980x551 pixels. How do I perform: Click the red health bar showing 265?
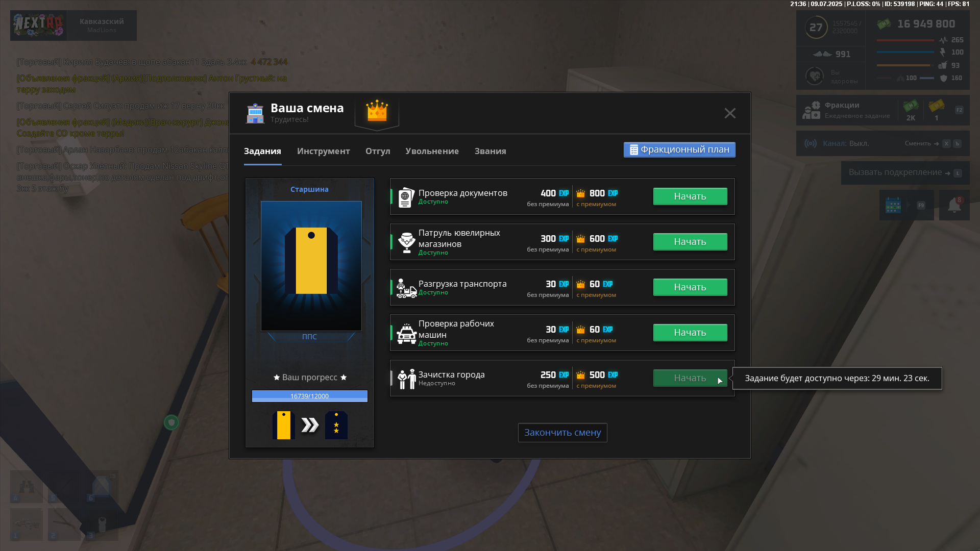point(905,40)
